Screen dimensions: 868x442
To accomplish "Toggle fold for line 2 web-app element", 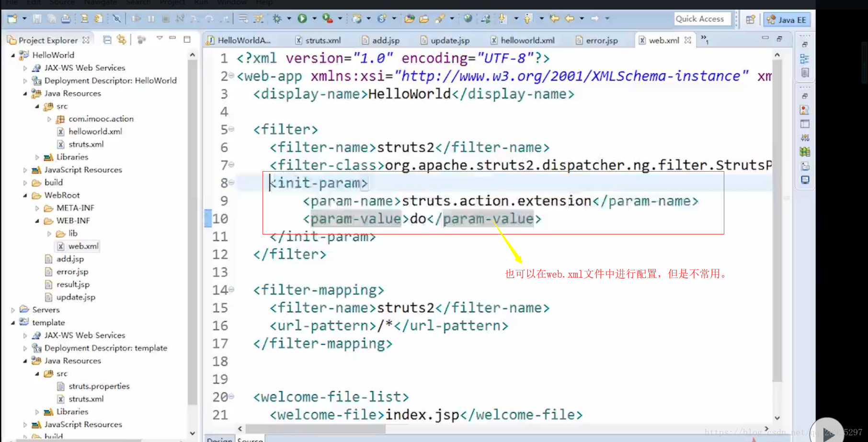I will click(x=231, y=76).
